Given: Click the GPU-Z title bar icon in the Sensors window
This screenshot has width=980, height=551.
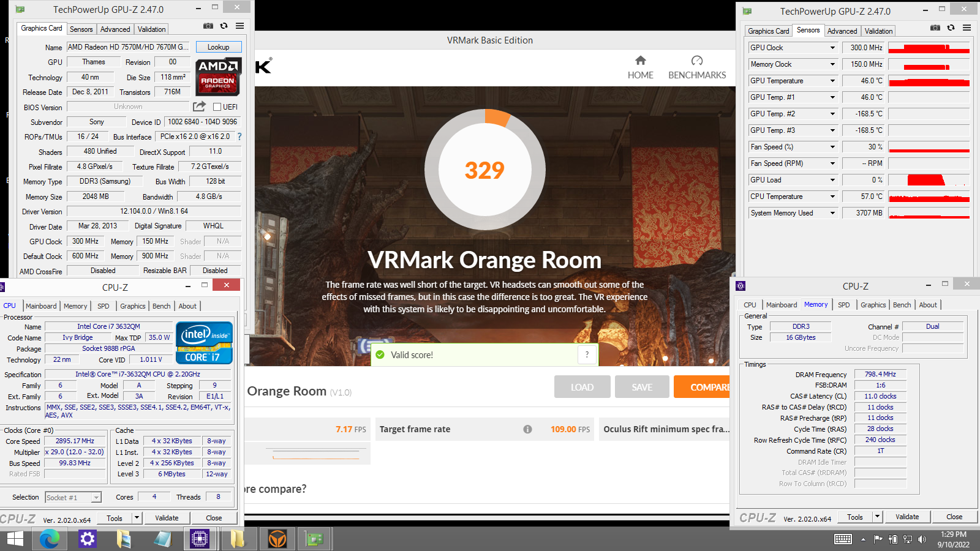Looking at the screenshot, I should point(747,11).
